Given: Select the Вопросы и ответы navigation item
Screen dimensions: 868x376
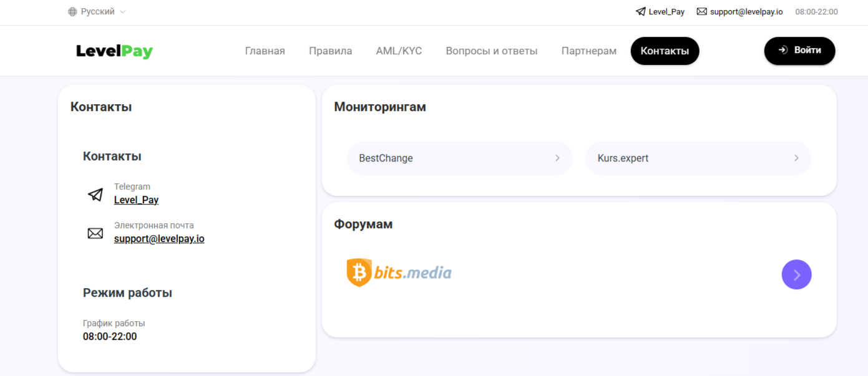Looking at the screenshot, I should 491,51.
